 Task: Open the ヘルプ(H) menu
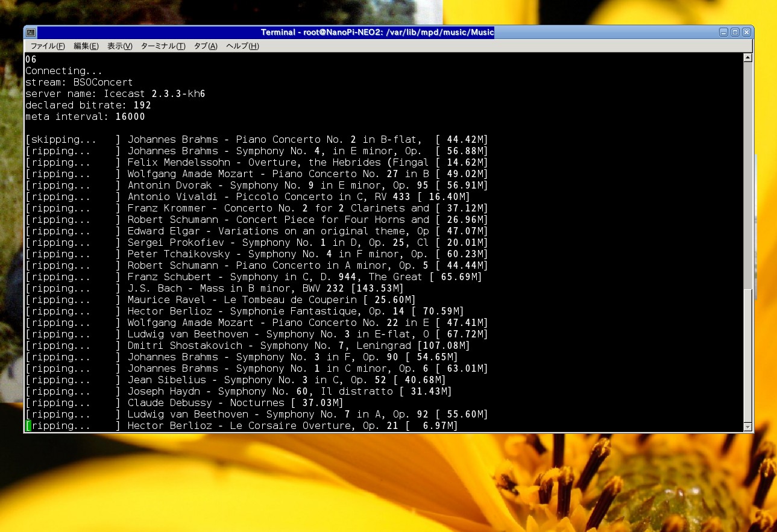[242, 46]
